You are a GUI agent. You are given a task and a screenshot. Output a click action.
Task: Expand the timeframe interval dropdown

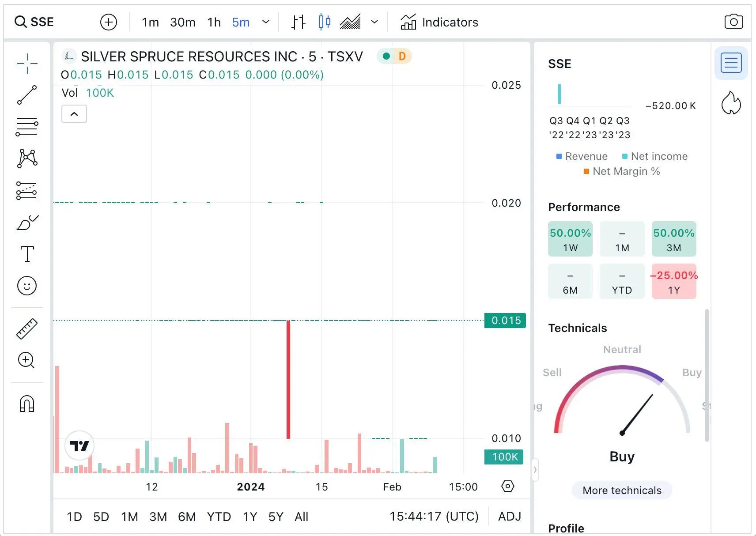point(266,22)
